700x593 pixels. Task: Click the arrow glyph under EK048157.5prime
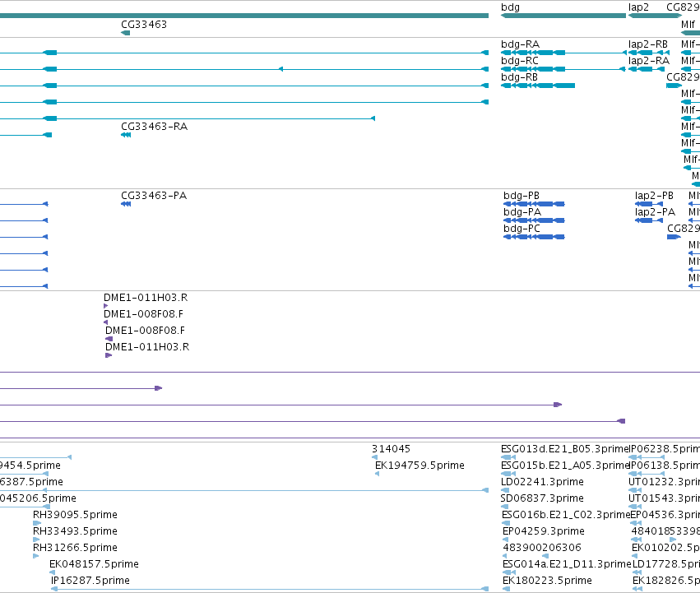(x=52, y=572)
